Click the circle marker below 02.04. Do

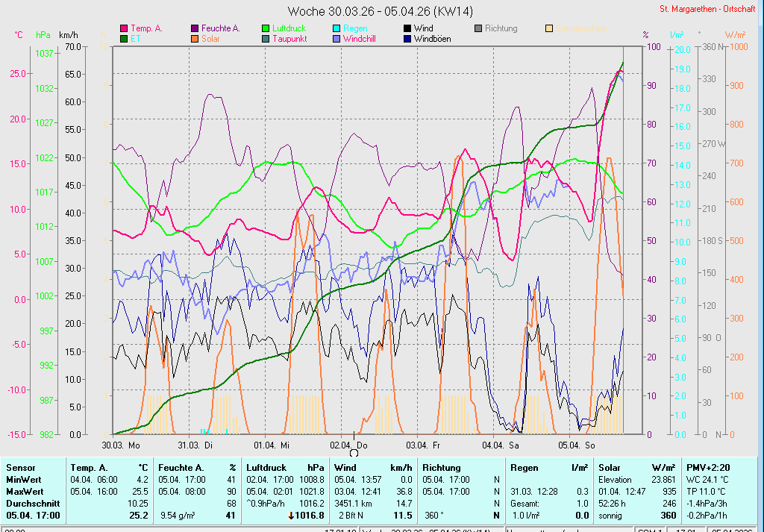click(354, 452)
